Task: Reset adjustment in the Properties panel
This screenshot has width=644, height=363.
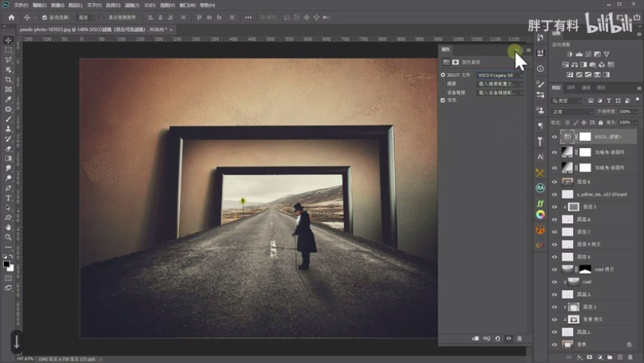Action: [497, 339]
